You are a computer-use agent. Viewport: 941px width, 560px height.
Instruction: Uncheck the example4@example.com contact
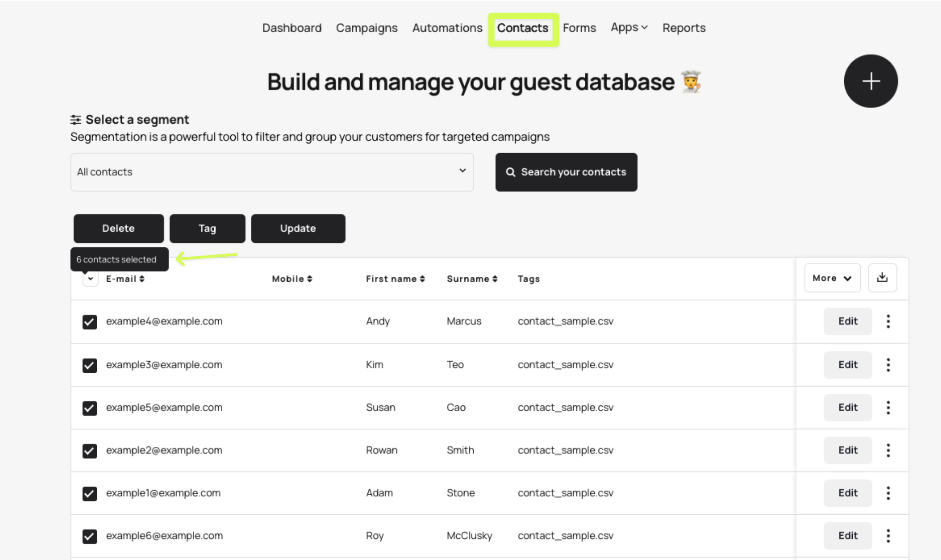(x=90, y=322)
